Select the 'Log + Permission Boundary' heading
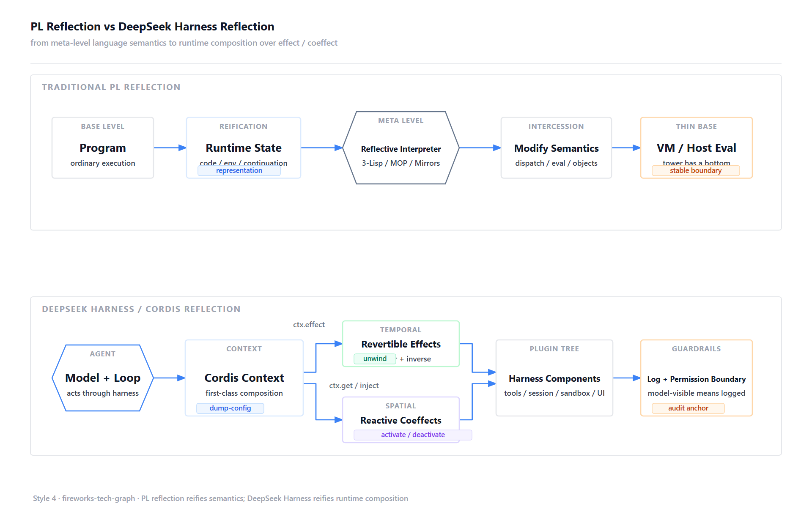This screenshot has width=812, height=520. click(697, 379)
